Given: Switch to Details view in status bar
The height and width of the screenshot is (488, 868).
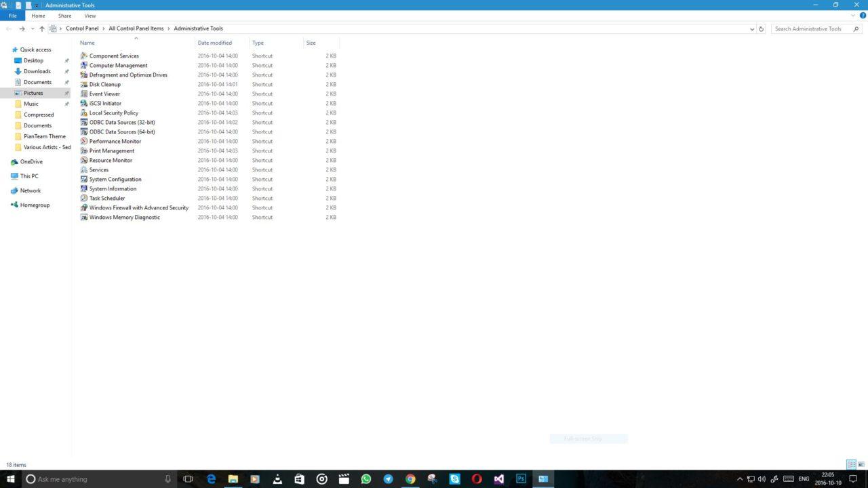Looking at the screenshot, I should coord(851,464).
